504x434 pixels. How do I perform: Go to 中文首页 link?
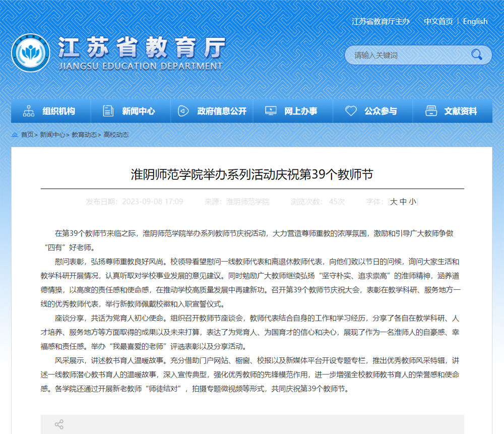click(438, 22)
